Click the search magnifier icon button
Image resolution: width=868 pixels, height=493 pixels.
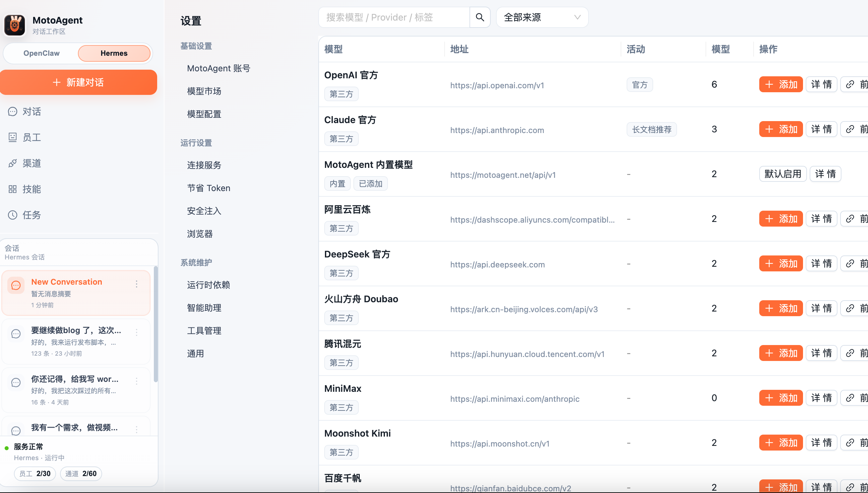[480, 17]
